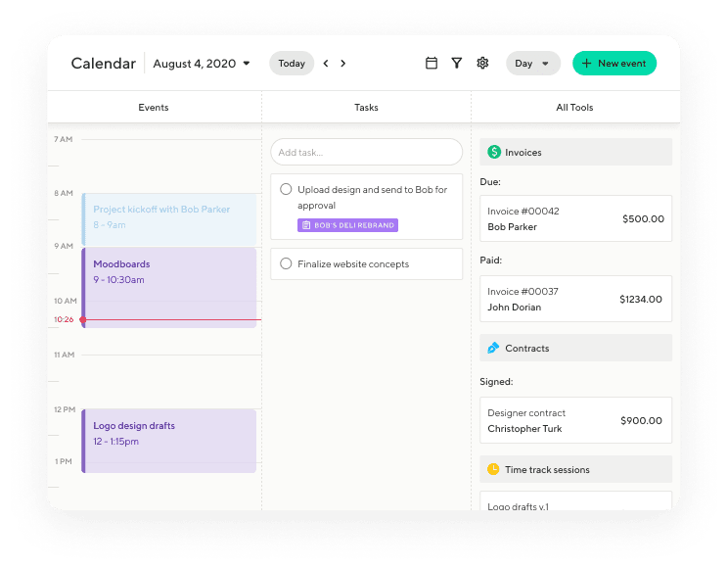Click the filter funnel icon
This screenshot has width=728, height=569.
[x=457, y=64]
